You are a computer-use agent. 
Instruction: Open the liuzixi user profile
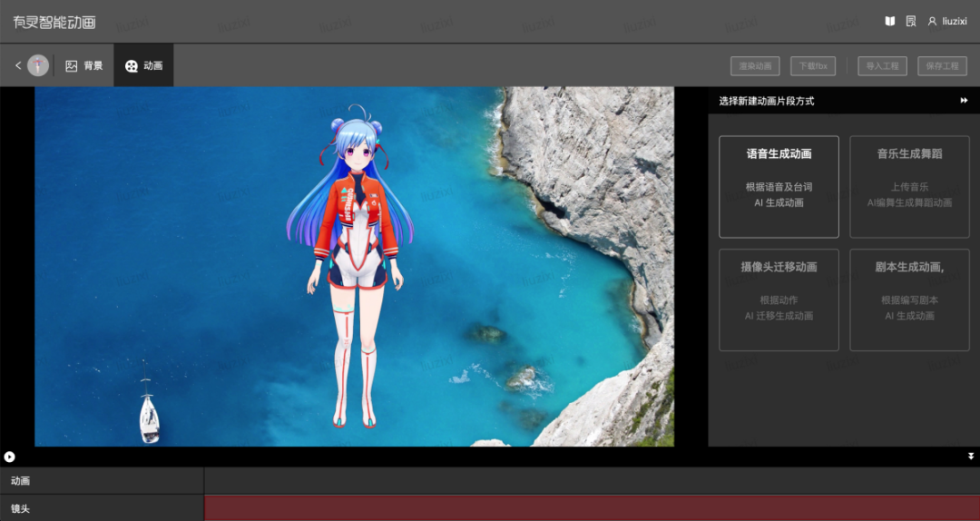(x=946, y=21)
